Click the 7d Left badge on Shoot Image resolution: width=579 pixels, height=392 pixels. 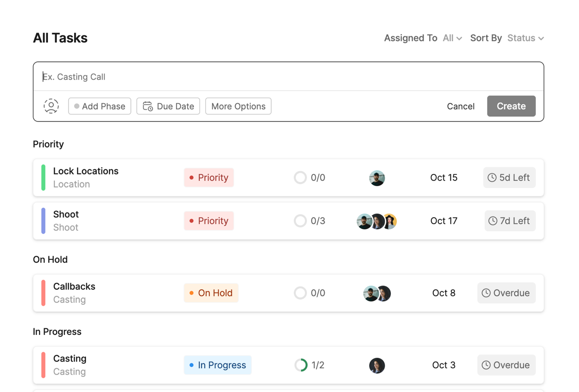[510, 221]
